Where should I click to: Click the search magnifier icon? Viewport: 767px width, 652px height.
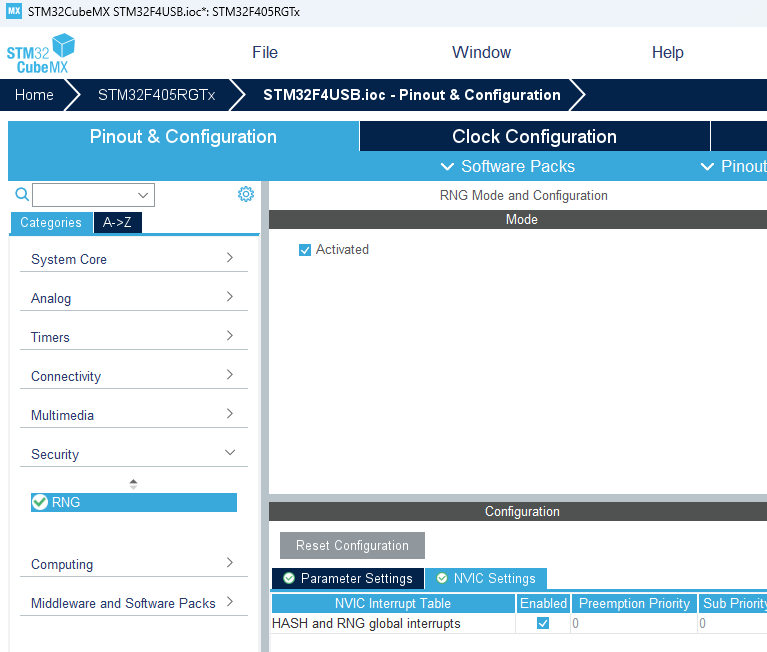point(22,195)
